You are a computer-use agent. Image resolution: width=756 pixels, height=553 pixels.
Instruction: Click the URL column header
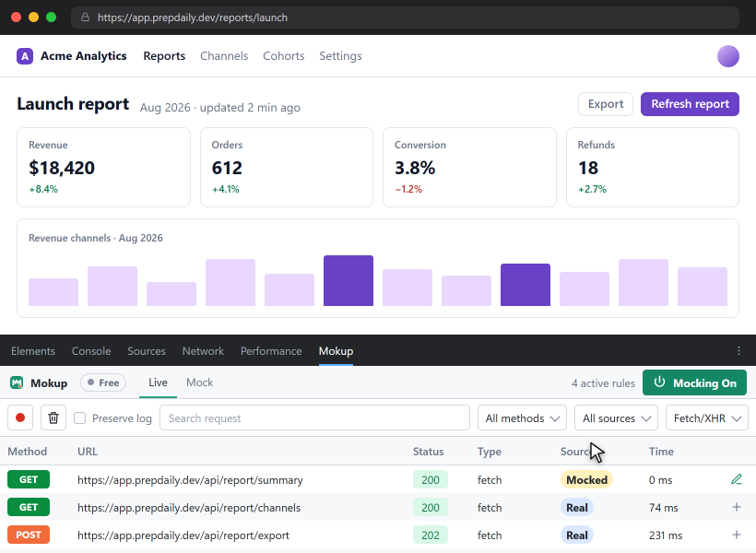(88, 452)
